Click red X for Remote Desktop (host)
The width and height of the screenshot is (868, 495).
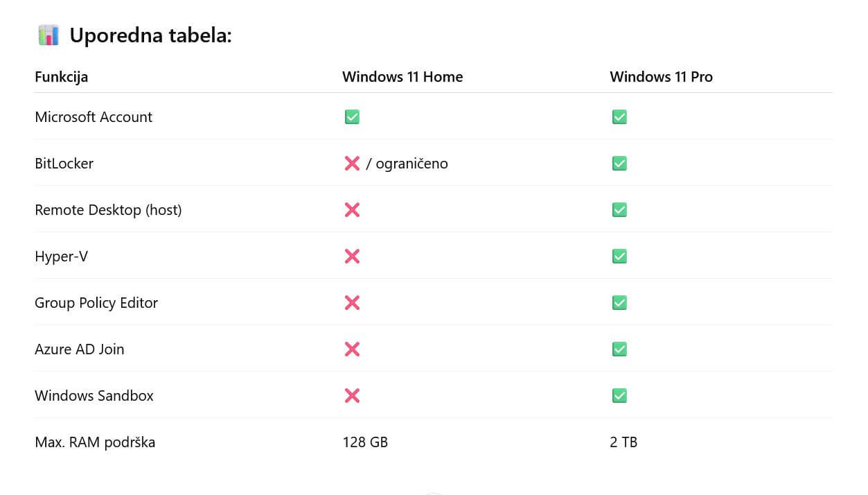352,210
